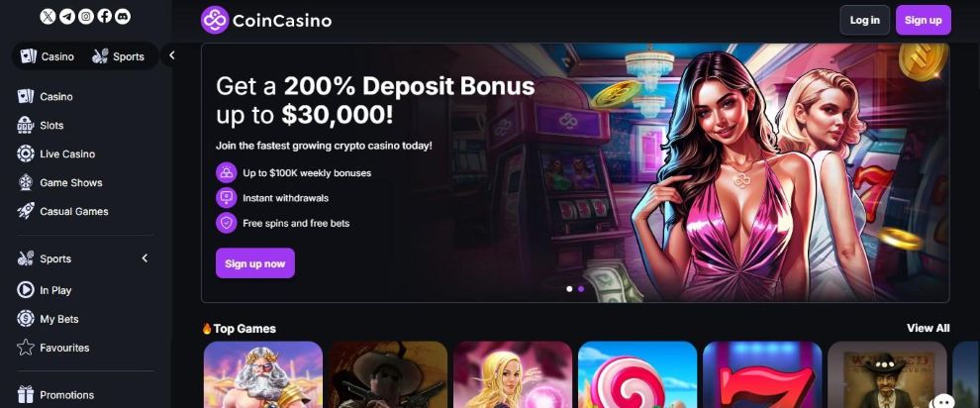Open the Telegram social icon
This screenshot has width=980, height=408.
[67, 16]
